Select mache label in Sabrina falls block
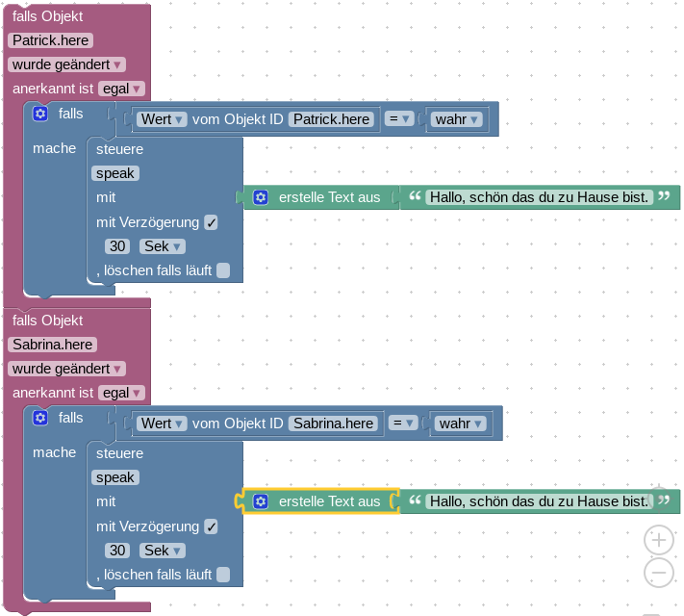This screenshot has height=616, width=684. 54,452
